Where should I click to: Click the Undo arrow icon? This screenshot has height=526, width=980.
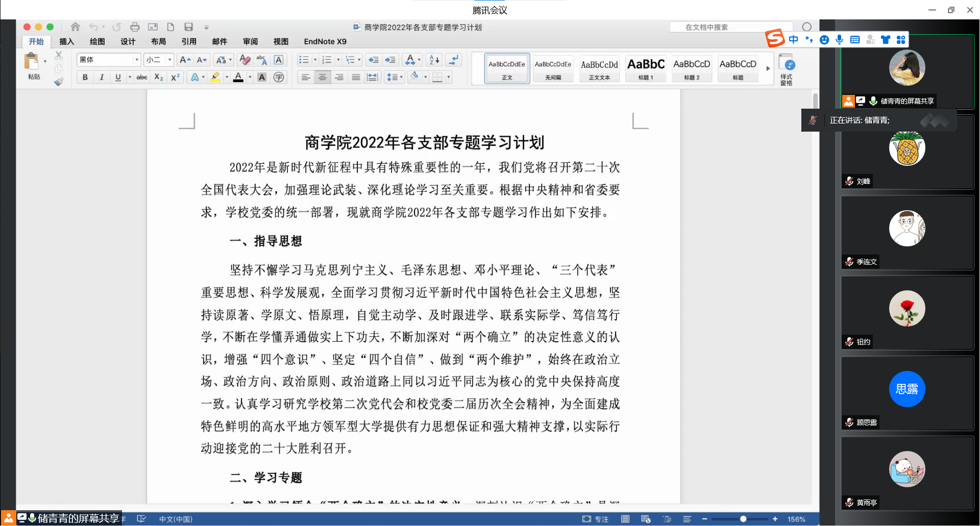pyautogui.click(x=93, y=27)
